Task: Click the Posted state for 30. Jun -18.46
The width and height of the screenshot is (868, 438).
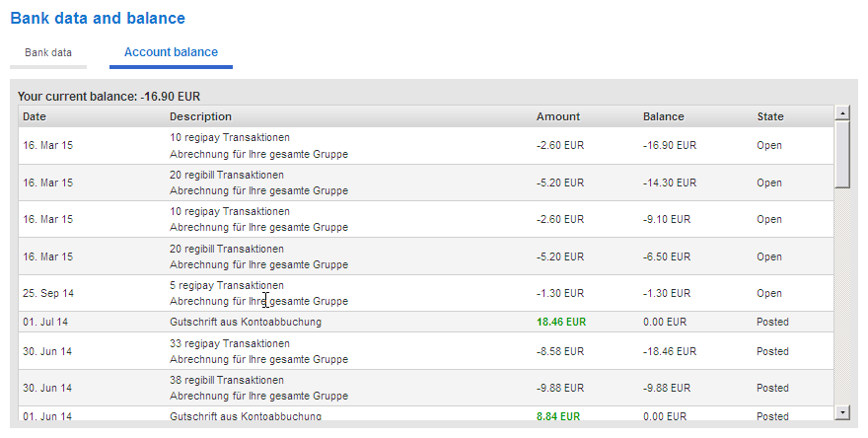Action: click(772, 351)
